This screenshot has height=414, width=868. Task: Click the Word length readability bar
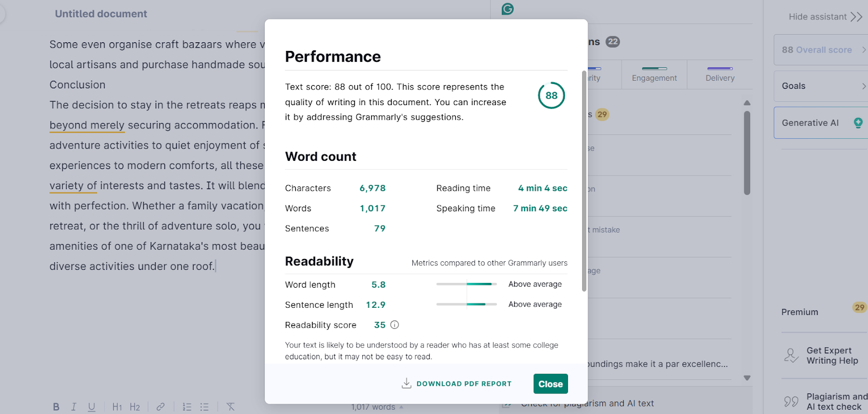[x=467, y=284]
